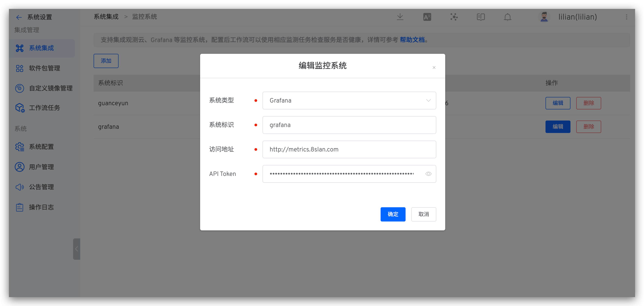Click the back arrow beside 系统设置
Screen dimensions: 644x306
[19, 17]
